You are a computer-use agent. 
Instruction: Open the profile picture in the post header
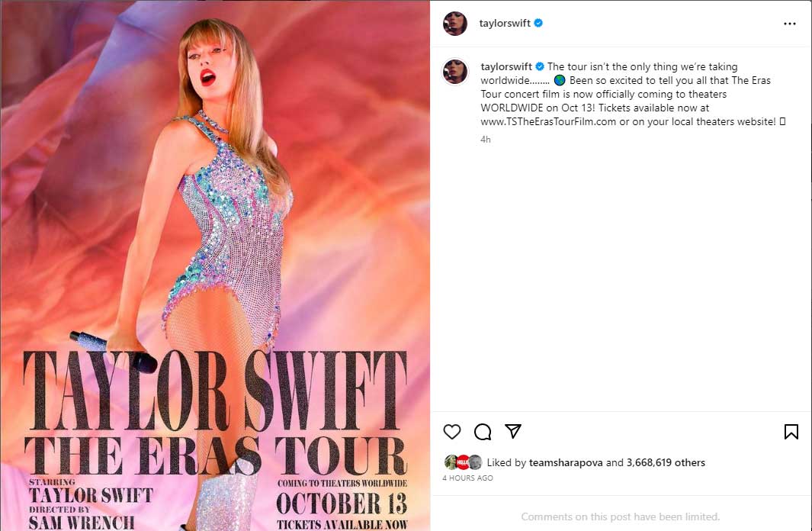pyautogui.click(x=455, y=24)
